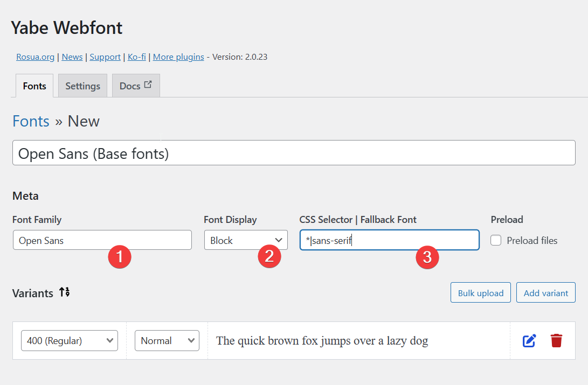Click the Preload label
Image resolution: width=588 pixels, height=385 pixels.
click(507, 220)
